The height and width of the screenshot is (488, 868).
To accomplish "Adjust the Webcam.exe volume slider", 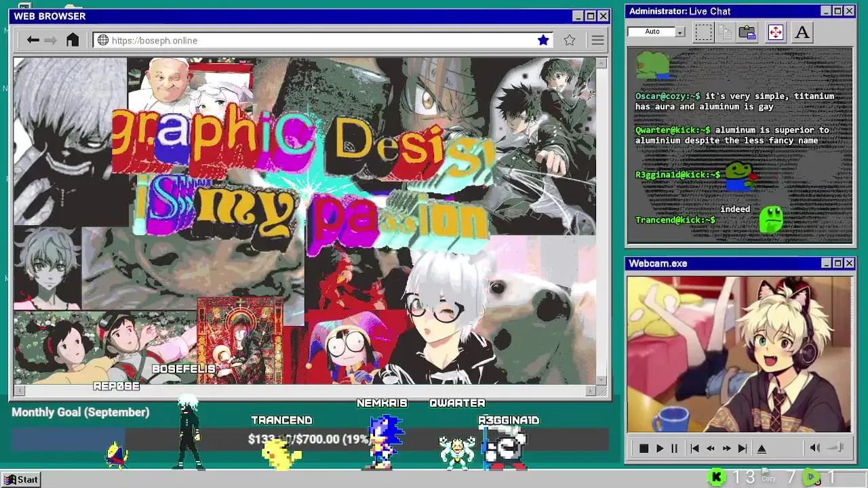I will tap(836, 448).
